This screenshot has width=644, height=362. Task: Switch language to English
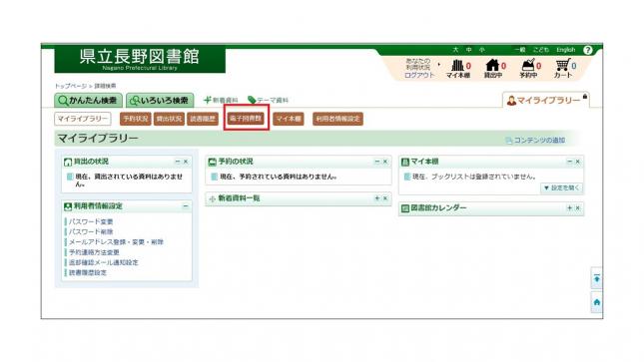pyautogui.click(x=565, y=50)
